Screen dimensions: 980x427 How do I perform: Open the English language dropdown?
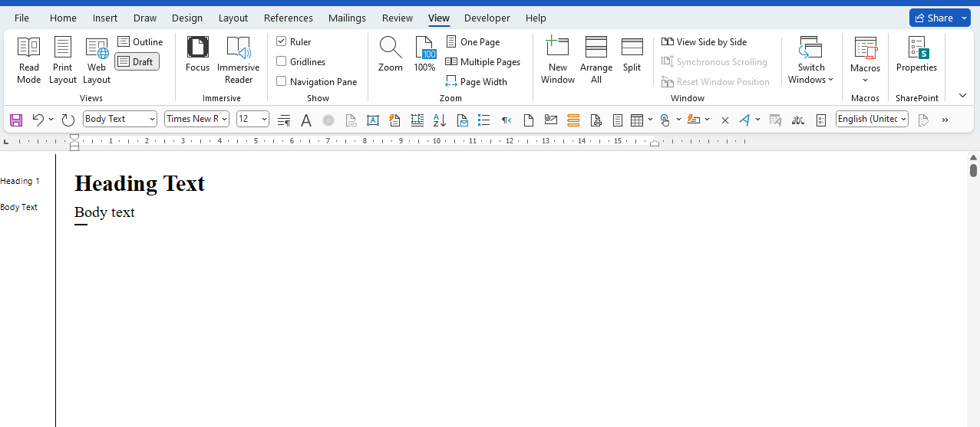click(903, 119)
